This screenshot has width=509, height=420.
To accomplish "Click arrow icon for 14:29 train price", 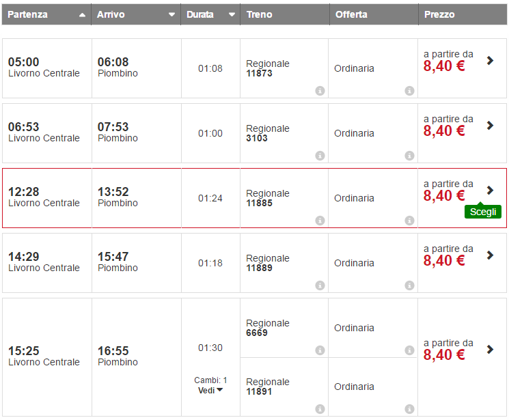I will click(490, 255).
